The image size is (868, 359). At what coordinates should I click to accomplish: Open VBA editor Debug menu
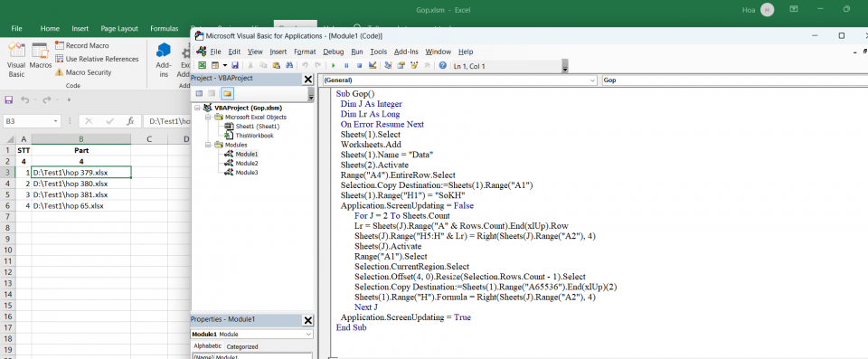pos(334,52)
